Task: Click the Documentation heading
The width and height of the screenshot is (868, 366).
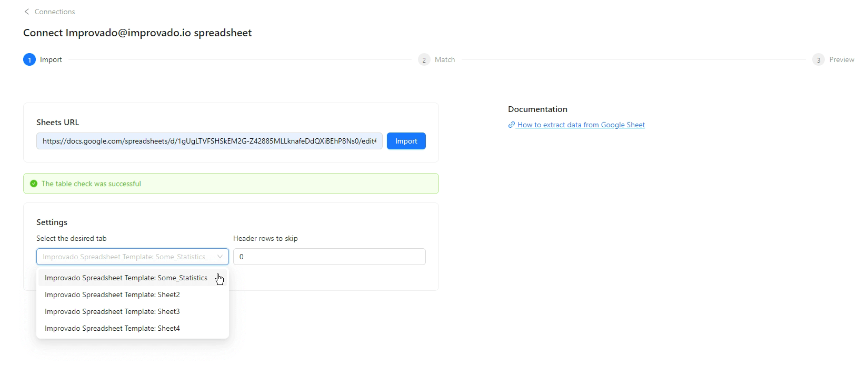Action: click(x=537, y=109)
